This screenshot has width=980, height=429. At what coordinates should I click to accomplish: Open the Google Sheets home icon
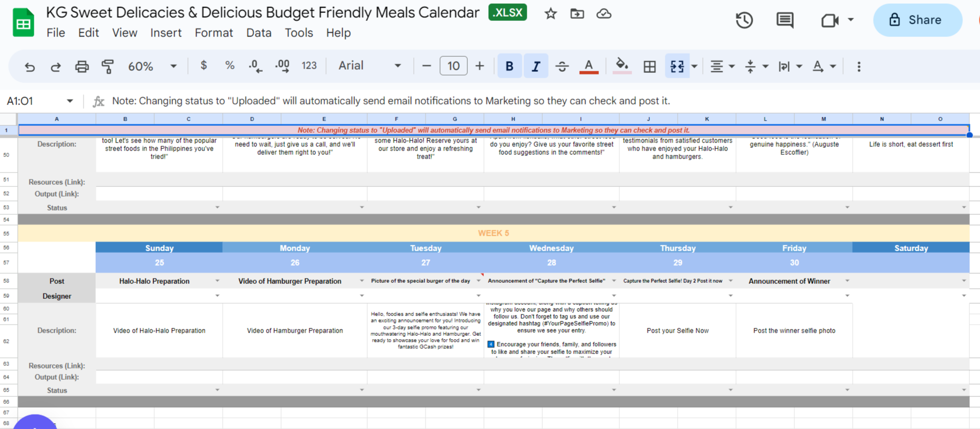coord(23,22)
